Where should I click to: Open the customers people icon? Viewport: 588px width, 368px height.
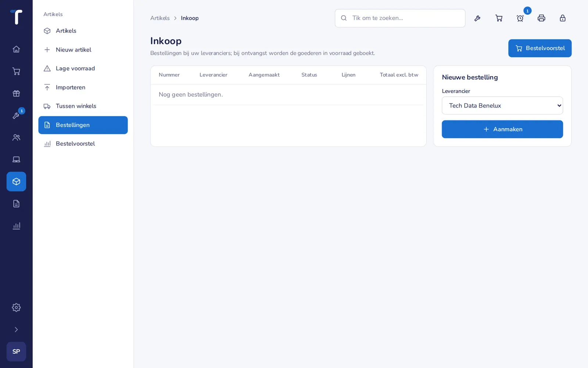[x=16, y=137]
